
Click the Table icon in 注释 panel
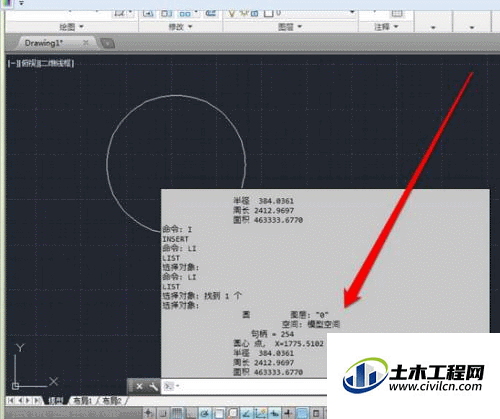pyautogui.click(x=397, y=13)
